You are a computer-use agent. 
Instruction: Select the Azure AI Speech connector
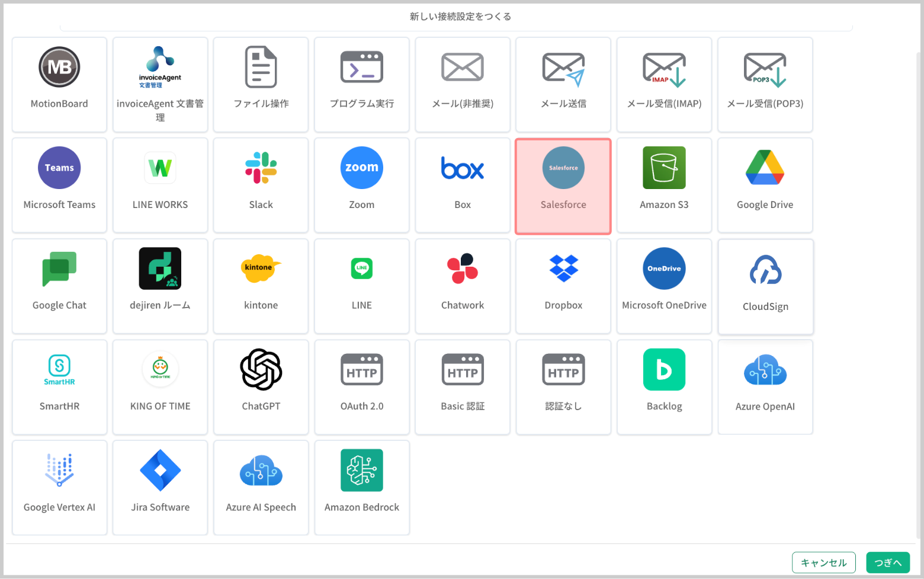coord(261,488)
